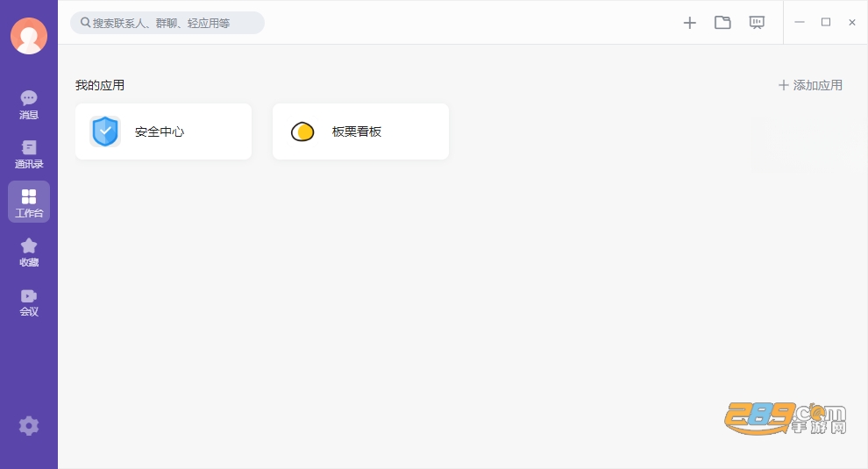868x469 pixels.
Task: Click the plus icon in top toolbar
Action: pyautogui.click(x=689, y=23)
